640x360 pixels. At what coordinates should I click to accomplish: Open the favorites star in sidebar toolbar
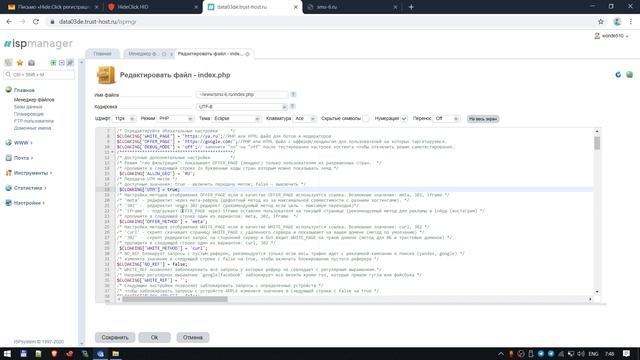click(x=20, y=62)
